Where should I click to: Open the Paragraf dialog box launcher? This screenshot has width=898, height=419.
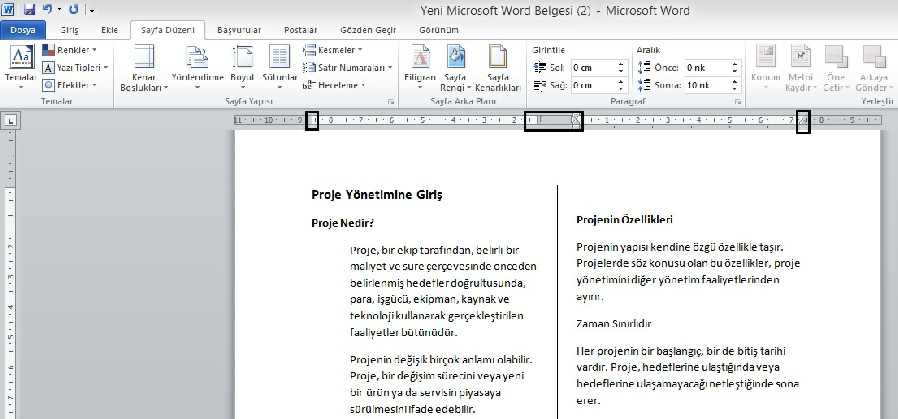(x=737, y=102)
